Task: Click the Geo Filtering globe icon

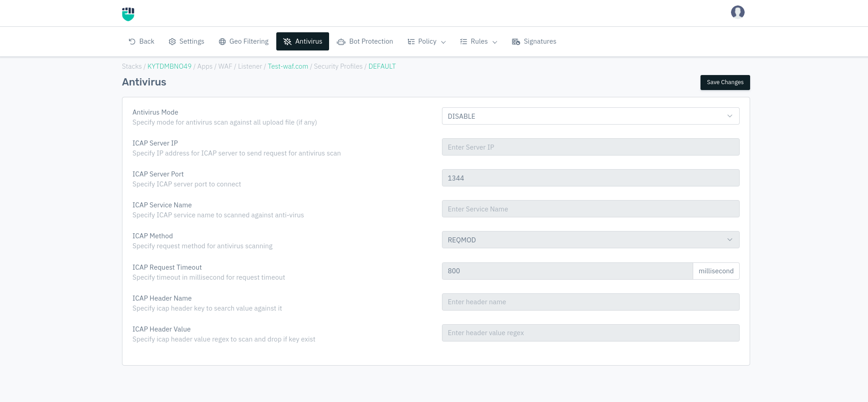Action: (222, 41)
